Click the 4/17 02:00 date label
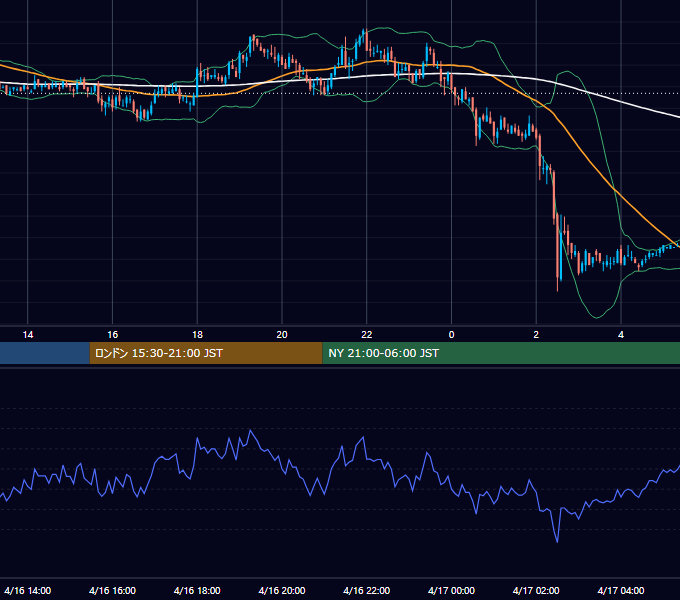 [536, 590]
